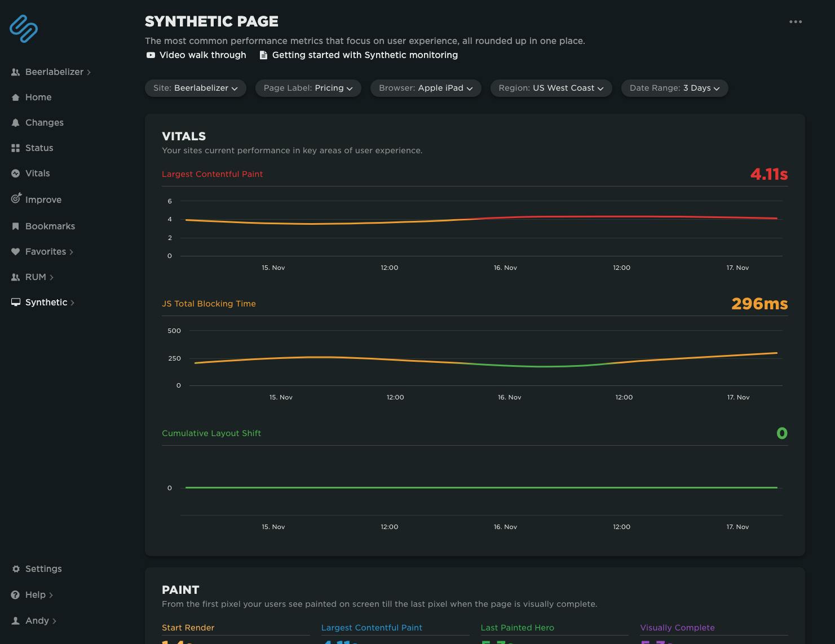
Task: Click the Status grid icon
Action: [x=16, y=148]
